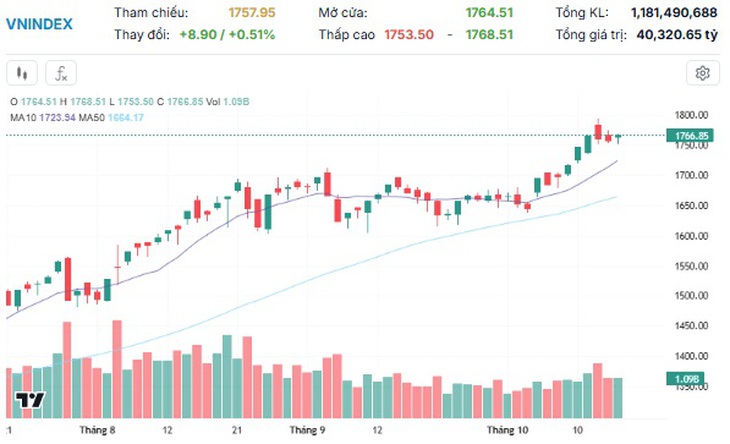This screenshot has width=730, height=444.
Task: Click the Tổng KL volume value
Action: click(674, 13)
